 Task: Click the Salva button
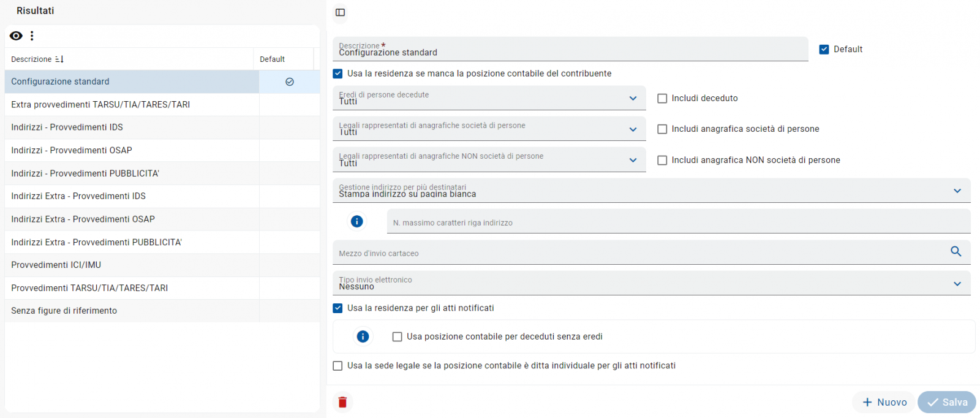coord(947,402)
